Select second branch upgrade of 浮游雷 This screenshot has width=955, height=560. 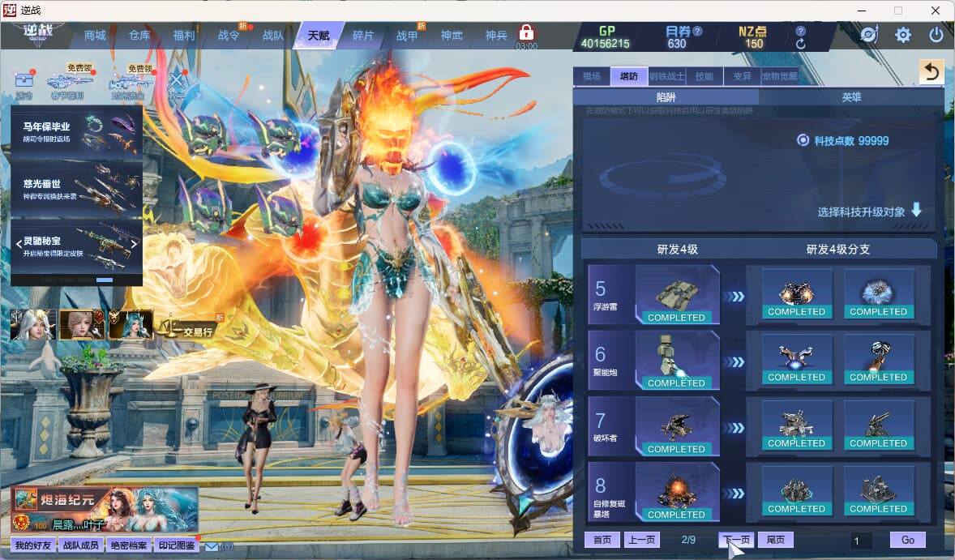point(878,293)
